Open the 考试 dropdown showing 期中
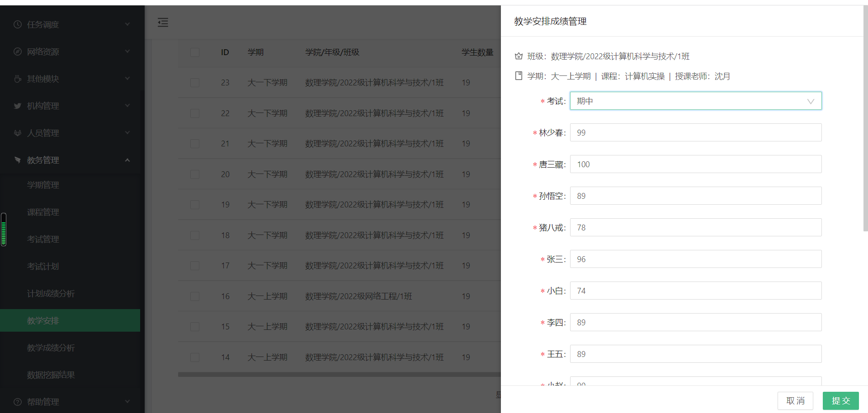 point(696,101)
